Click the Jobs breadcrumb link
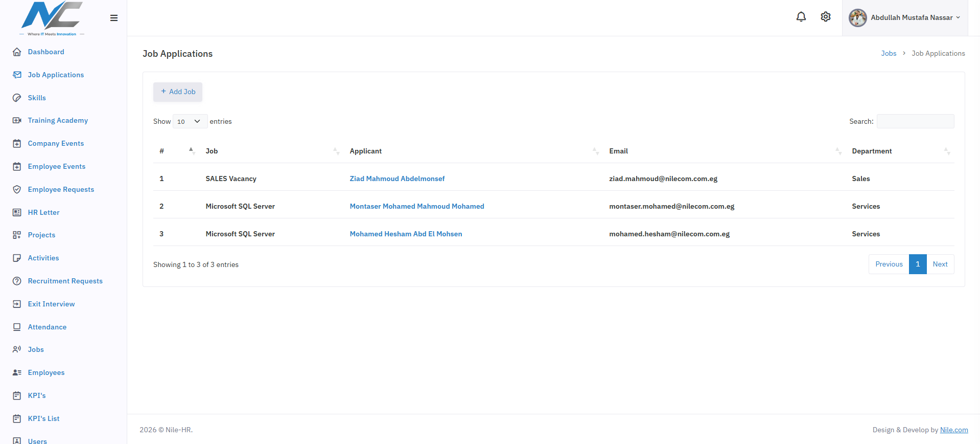This screenshot has width=980, height=444. 889,53
